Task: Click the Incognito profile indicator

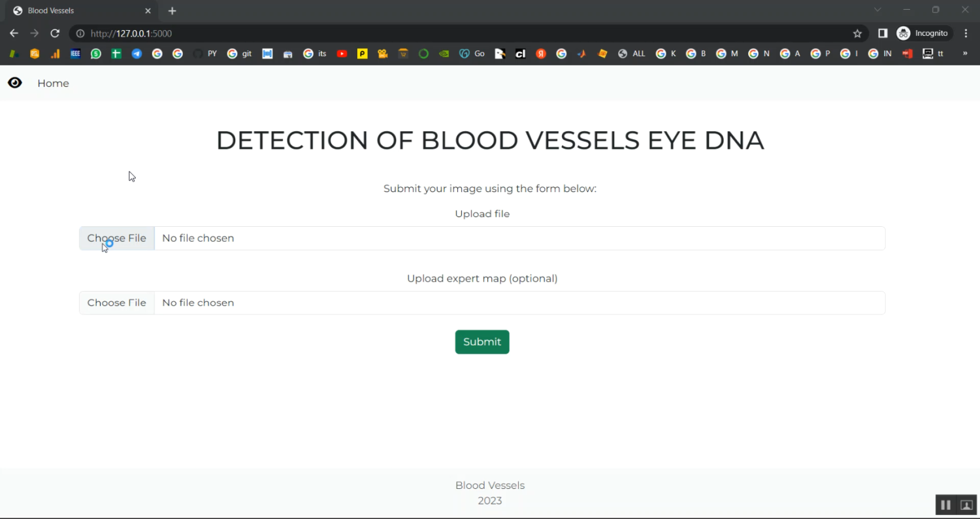Action: click(924, 33)
